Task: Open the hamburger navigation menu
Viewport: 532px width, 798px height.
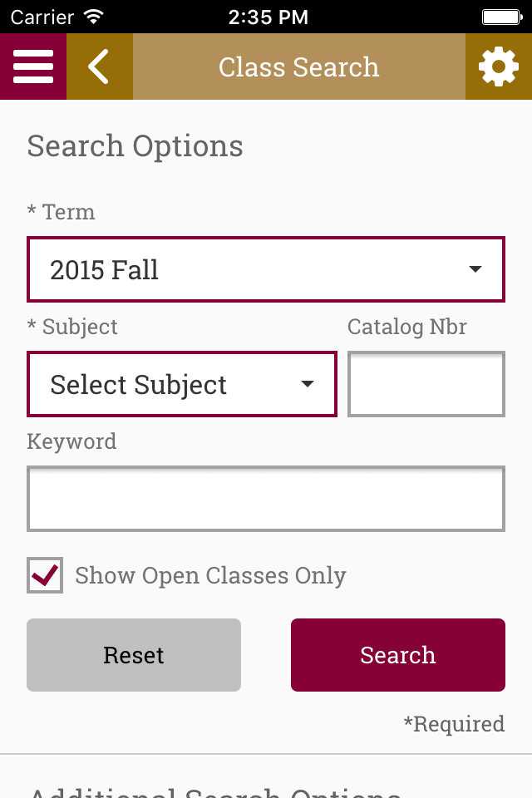Action: click(x=33, y=66)
